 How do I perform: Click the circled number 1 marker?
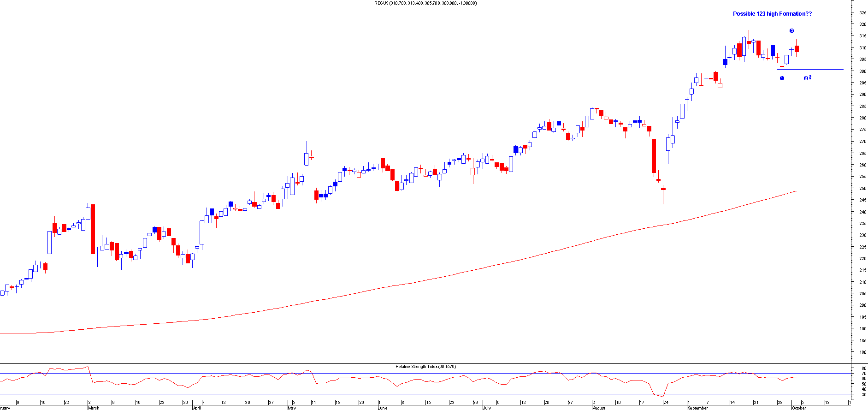click(x=782, y=78)
